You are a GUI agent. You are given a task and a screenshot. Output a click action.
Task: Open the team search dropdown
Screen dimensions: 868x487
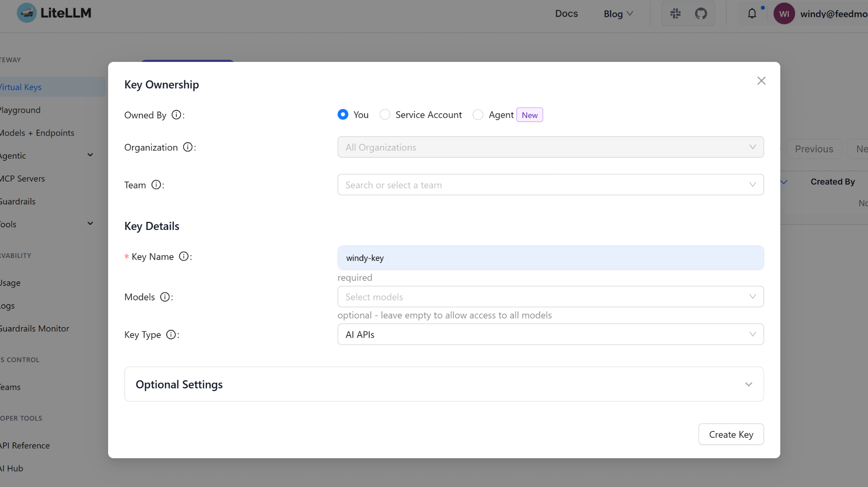tap(551, 185)
